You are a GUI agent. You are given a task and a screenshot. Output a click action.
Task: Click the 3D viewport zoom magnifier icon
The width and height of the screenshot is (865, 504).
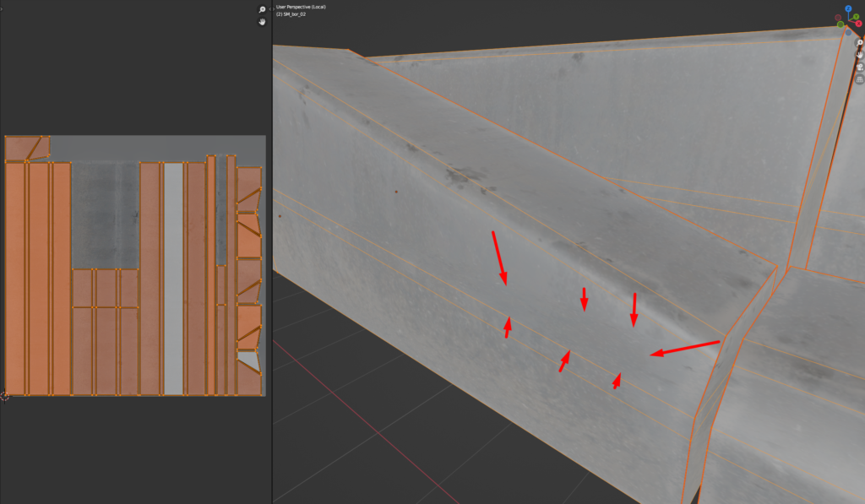[860, 42]
